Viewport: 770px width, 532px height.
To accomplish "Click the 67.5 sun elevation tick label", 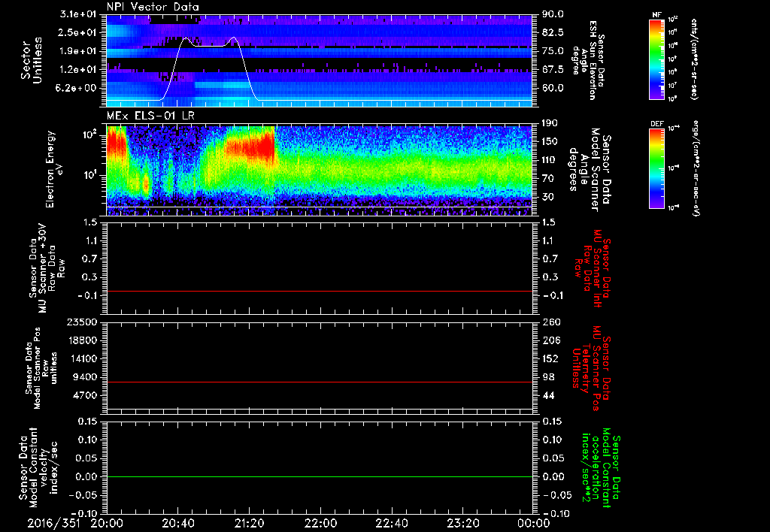I will point(553,70).
